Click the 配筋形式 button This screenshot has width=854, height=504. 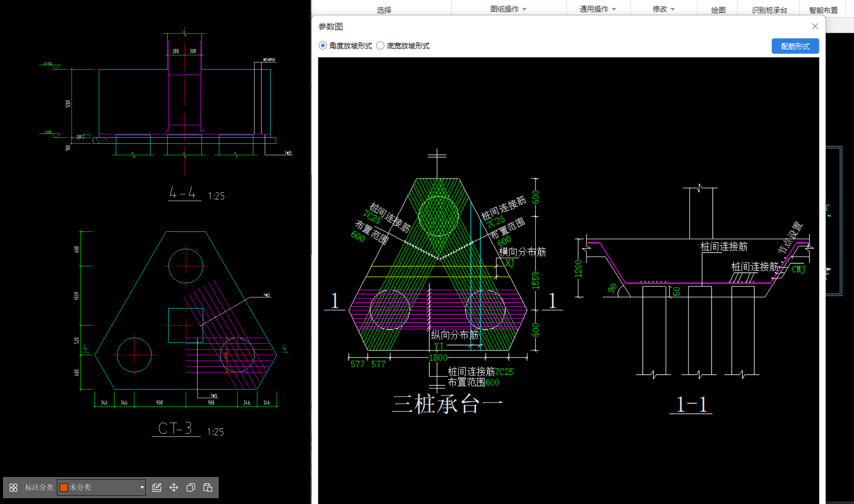795,46
